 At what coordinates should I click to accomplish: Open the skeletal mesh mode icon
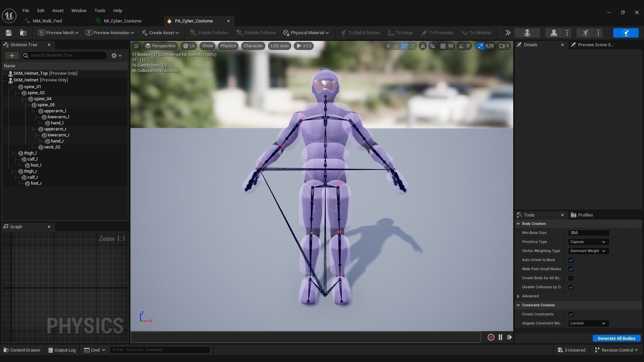click(554, 33)
